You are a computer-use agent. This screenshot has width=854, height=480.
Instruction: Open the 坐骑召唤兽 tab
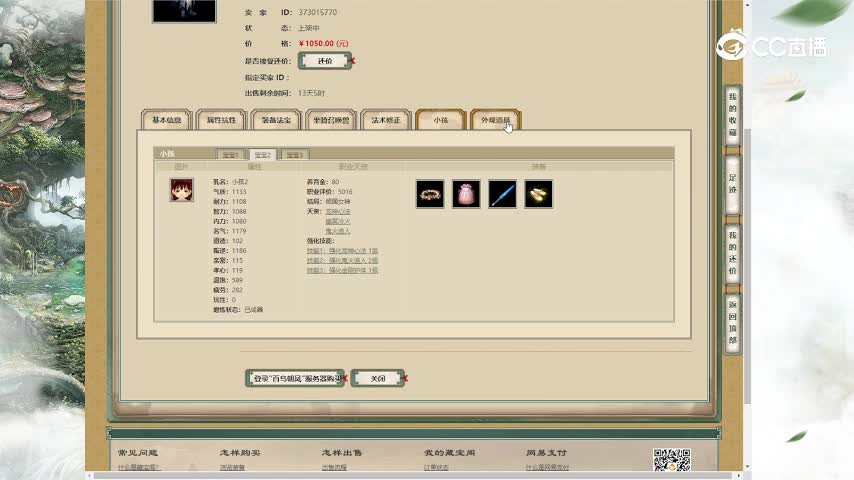331,120
